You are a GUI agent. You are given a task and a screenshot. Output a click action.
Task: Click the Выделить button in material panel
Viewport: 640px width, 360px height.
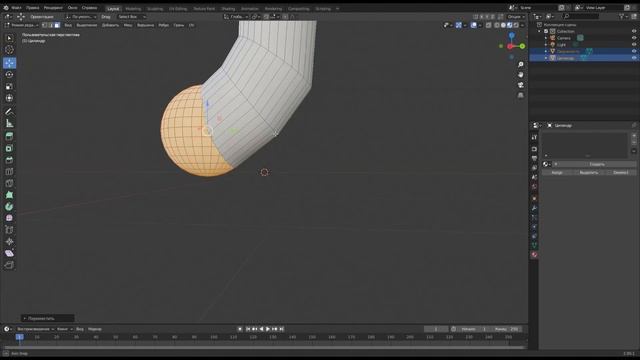tap(589, 173)
